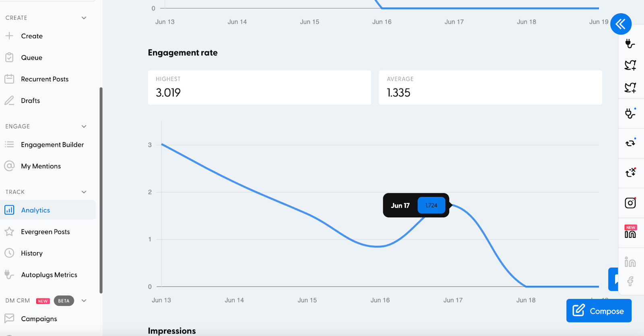
Task: Click the History clock icon
Action: pos(9,253)
